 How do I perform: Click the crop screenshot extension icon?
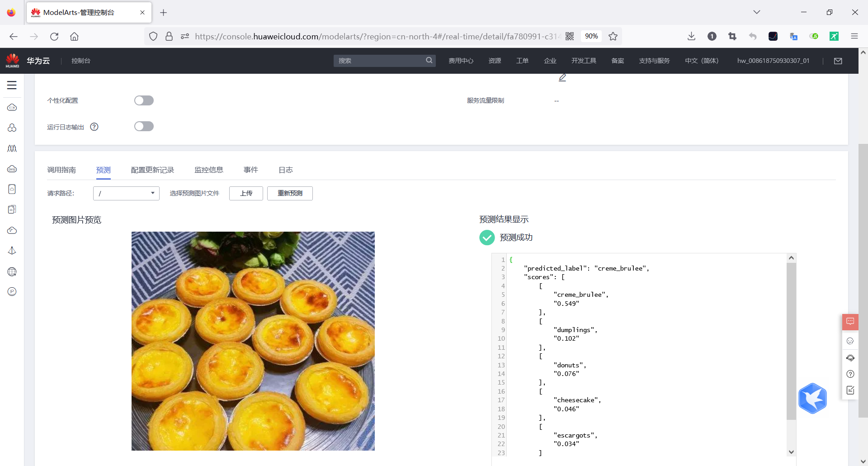[732, 36]
